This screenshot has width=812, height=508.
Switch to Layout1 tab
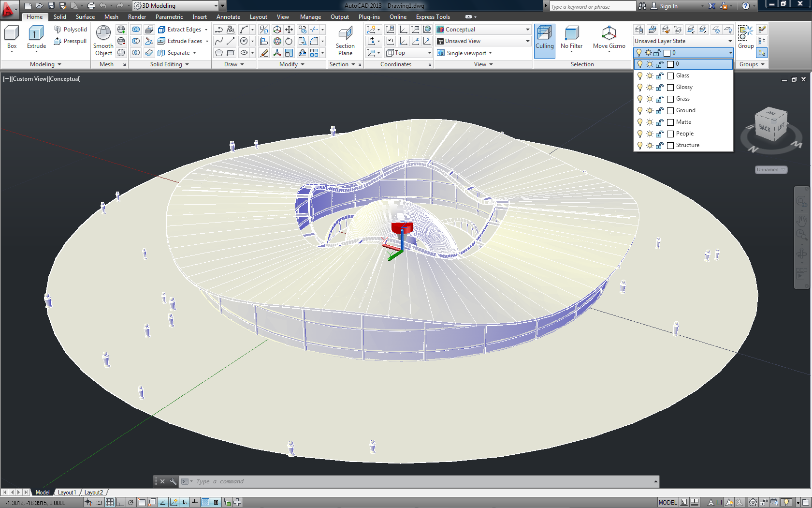pyautogui.click(x=67, y=493)
